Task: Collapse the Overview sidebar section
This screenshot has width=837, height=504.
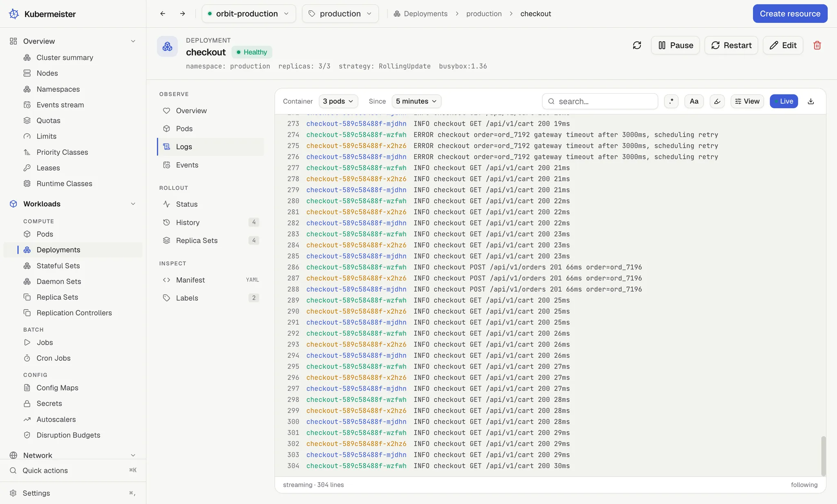Action: 133,41
